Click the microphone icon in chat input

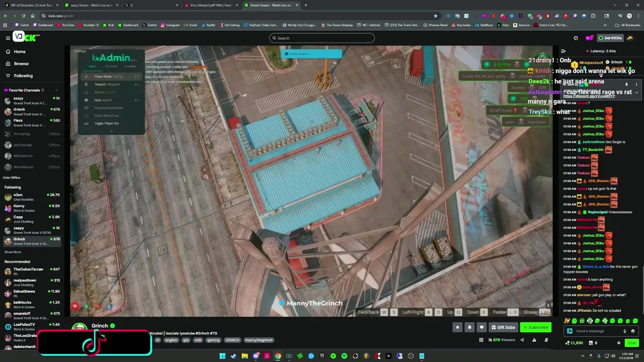point(625,331)
